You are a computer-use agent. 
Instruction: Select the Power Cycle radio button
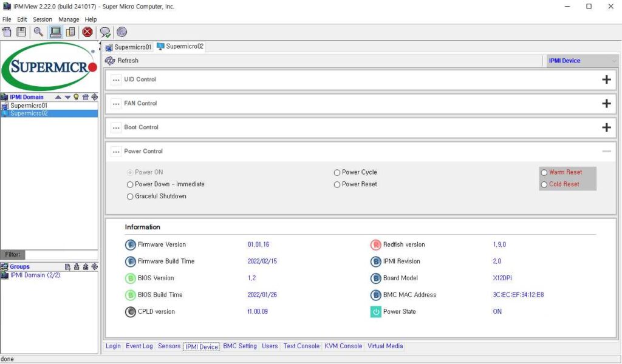(x=337, y=173)
